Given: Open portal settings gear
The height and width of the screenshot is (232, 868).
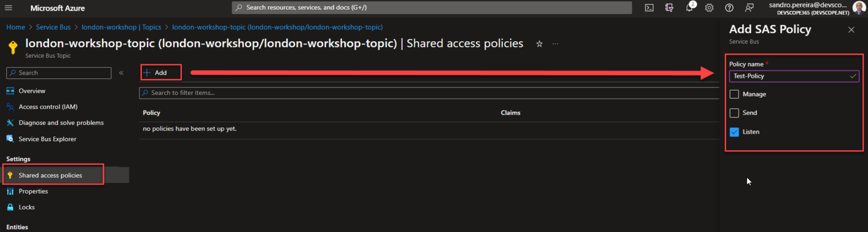Looking at the screenshot, I should (x=709, y=8).
